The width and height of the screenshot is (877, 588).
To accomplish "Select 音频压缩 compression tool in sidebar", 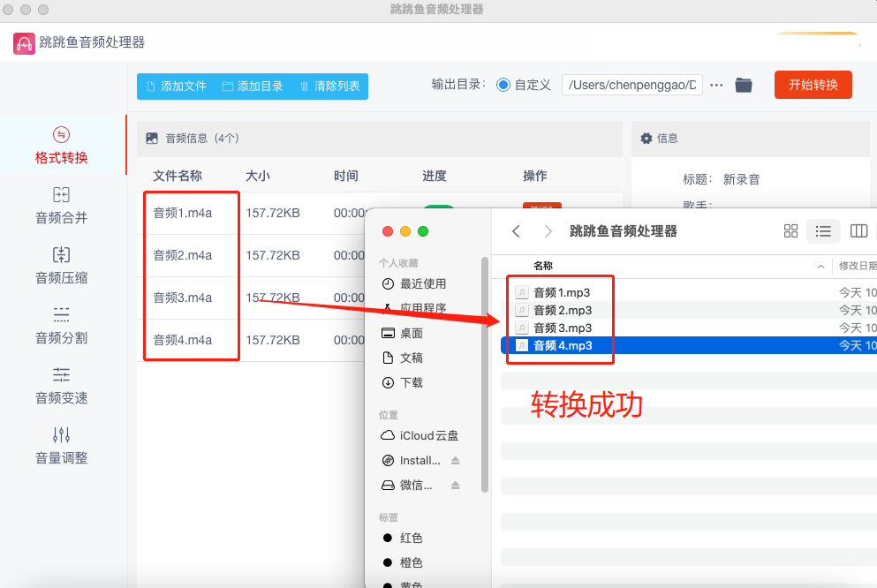I will (x=61, y=266).
